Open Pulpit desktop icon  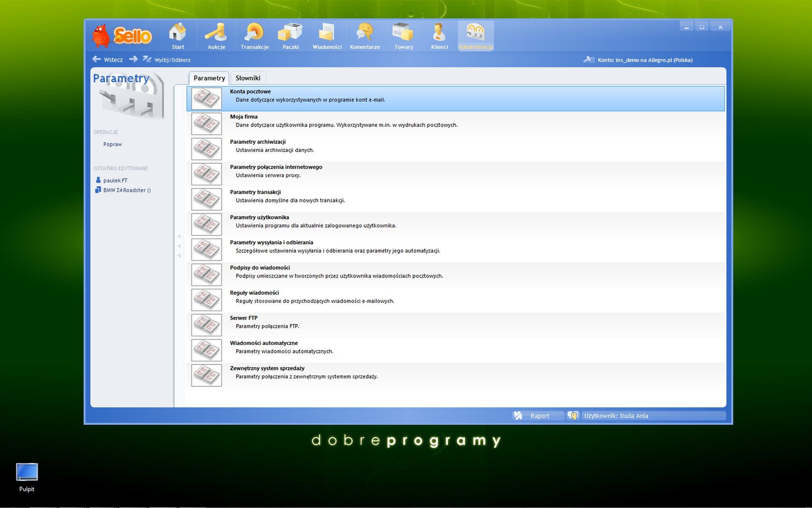[x=27, y=478]
